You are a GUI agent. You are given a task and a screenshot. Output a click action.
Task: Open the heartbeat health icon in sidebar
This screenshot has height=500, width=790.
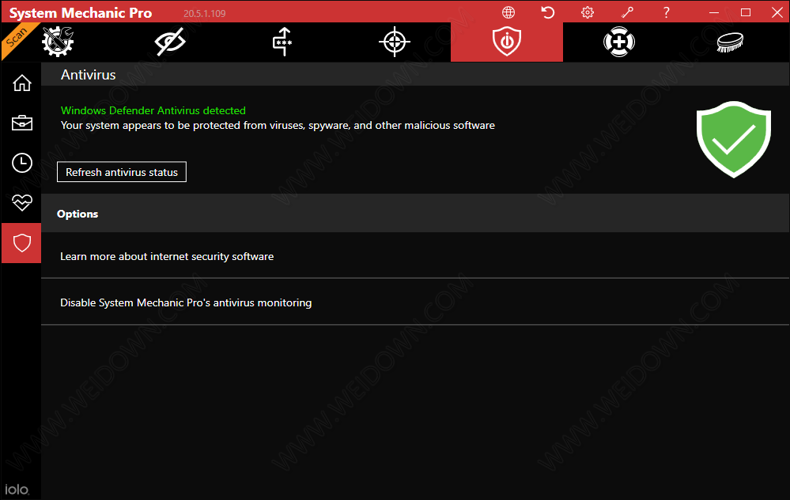21,203
